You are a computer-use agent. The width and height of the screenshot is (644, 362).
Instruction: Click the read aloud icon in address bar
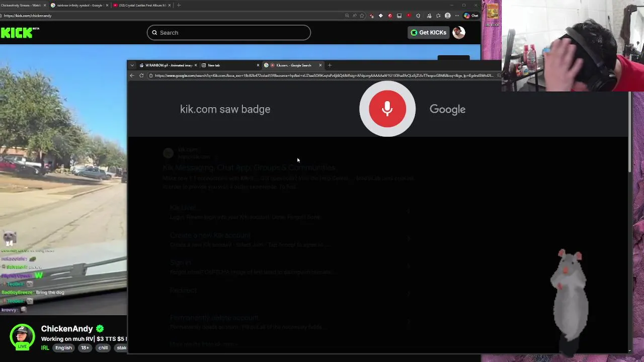[355, 16]
